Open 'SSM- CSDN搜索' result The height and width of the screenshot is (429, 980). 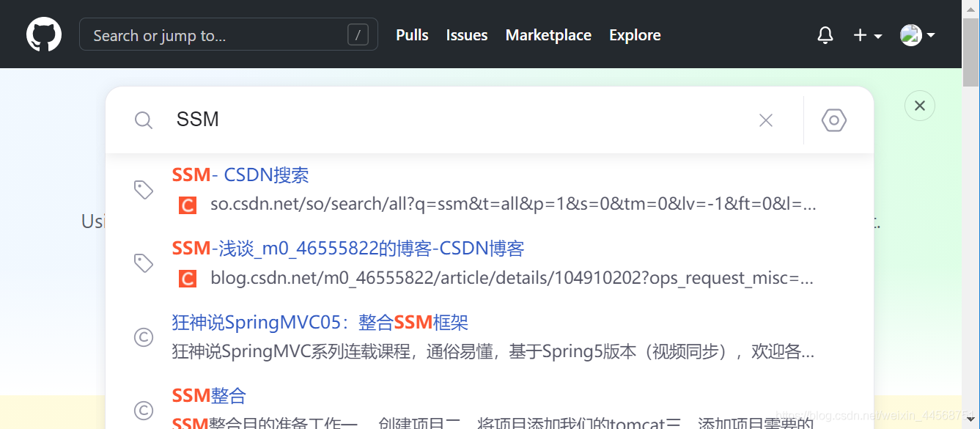240,175
